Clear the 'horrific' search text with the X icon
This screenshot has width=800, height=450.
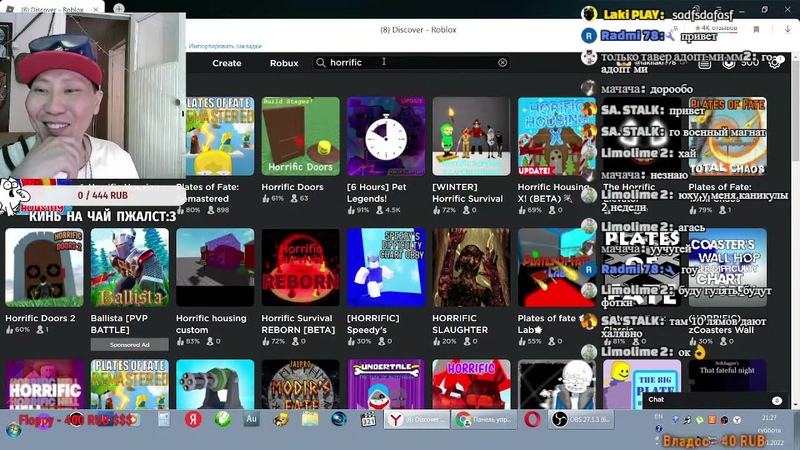coord(503,62)
